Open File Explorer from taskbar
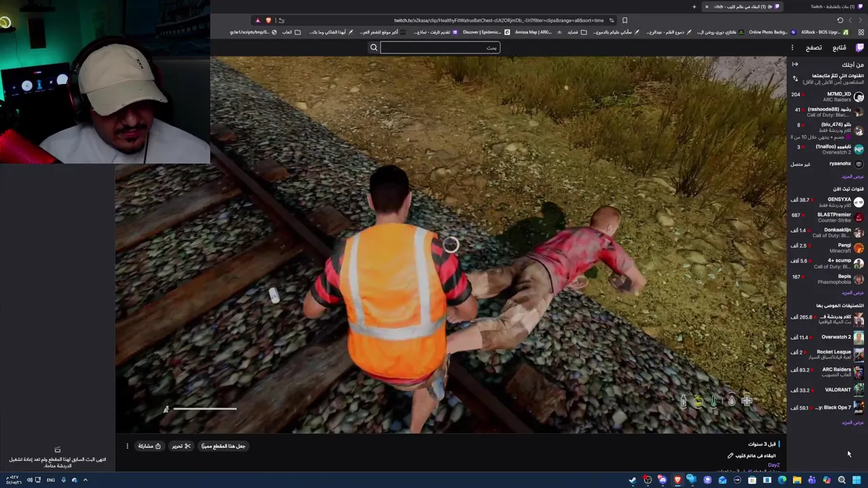This screenshot has height=488, width=868. [797, 481]
